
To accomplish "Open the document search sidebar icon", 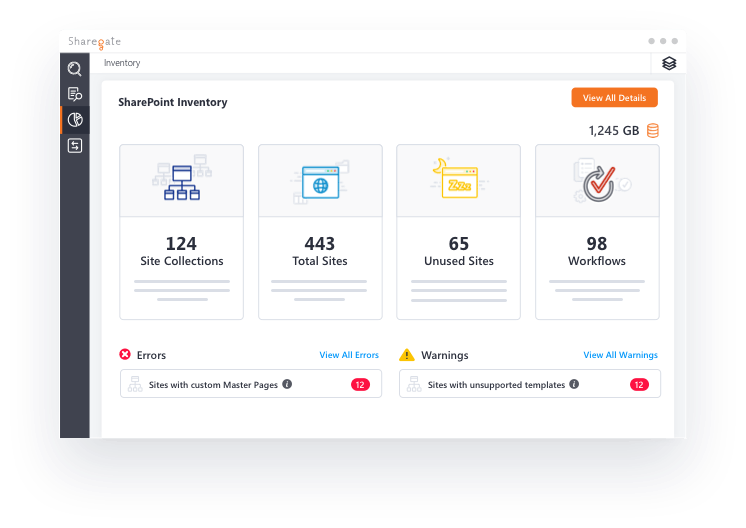I will (x=75, y=94).
